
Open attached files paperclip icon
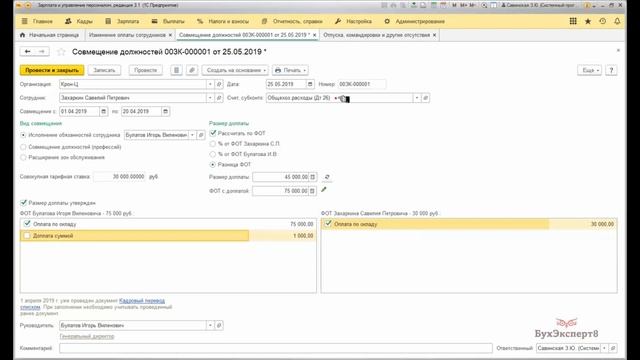click(x=192, y=70)
